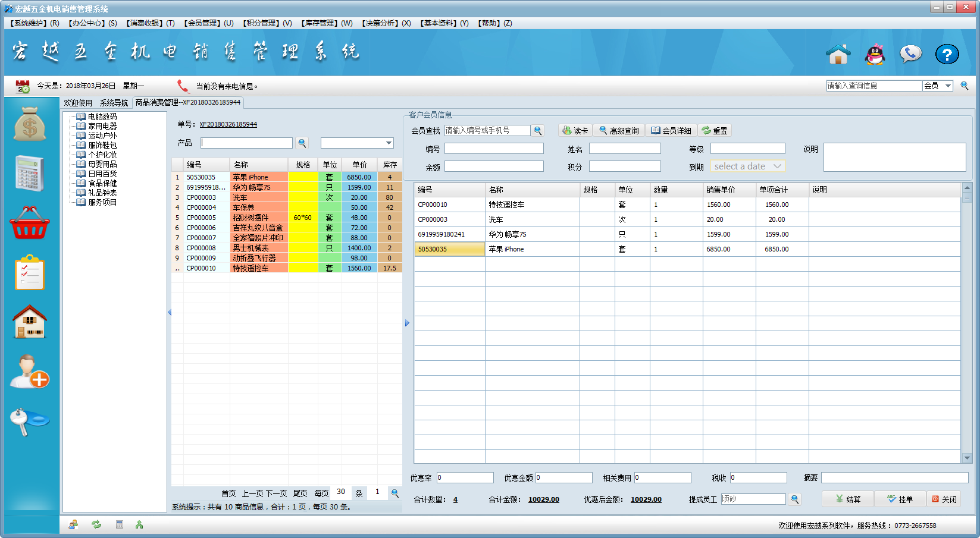This screenshot has height=538, width=980.
Task: Open the clipboard checklist sidebar icon
Action: (30, 273)
